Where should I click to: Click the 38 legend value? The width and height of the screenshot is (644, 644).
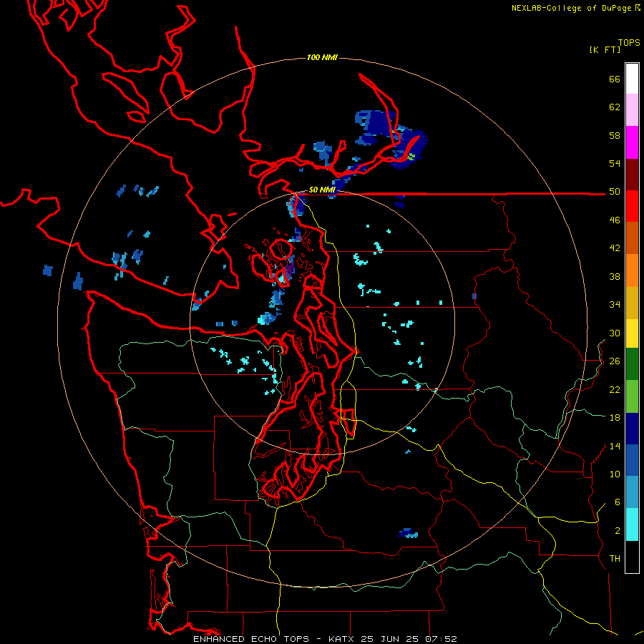coord(615,276)
